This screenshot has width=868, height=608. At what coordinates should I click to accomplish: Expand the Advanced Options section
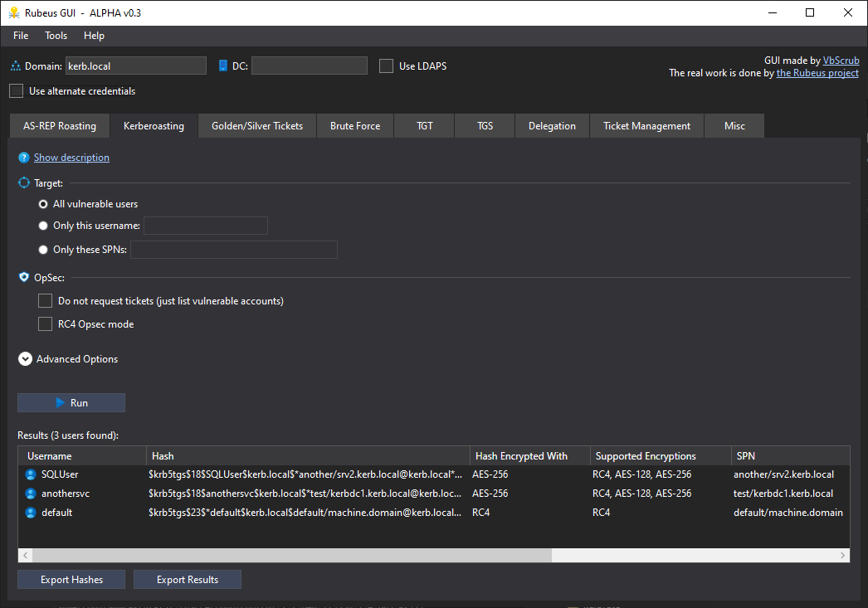(x=25, y=359)
